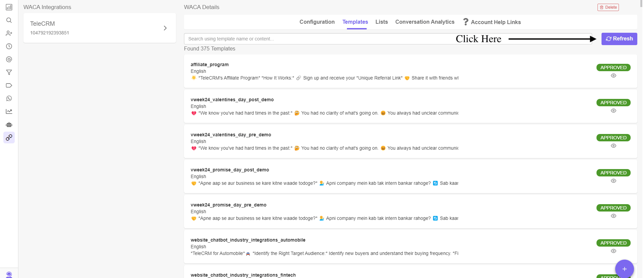
Task: Open the affiliate_program template name
Action: click(x=209, y=64)
